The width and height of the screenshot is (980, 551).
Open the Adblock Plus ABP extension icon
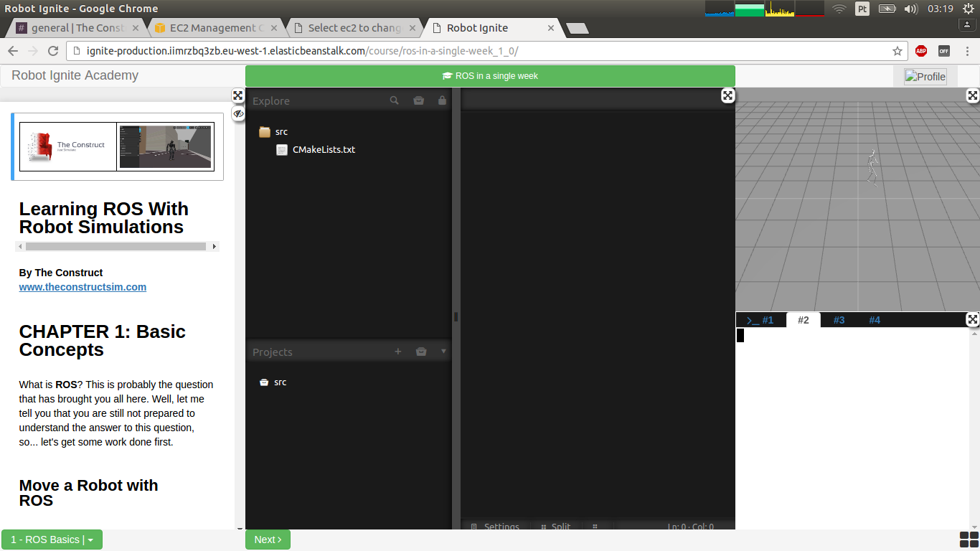click(x=921, y=51)
